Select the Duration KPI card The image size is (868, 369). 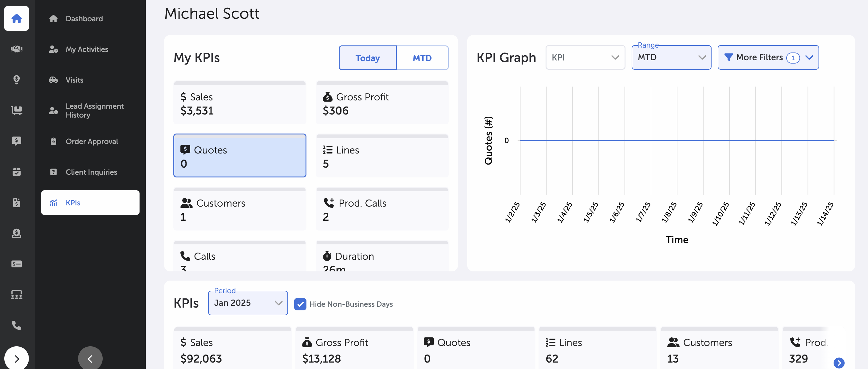382,257
